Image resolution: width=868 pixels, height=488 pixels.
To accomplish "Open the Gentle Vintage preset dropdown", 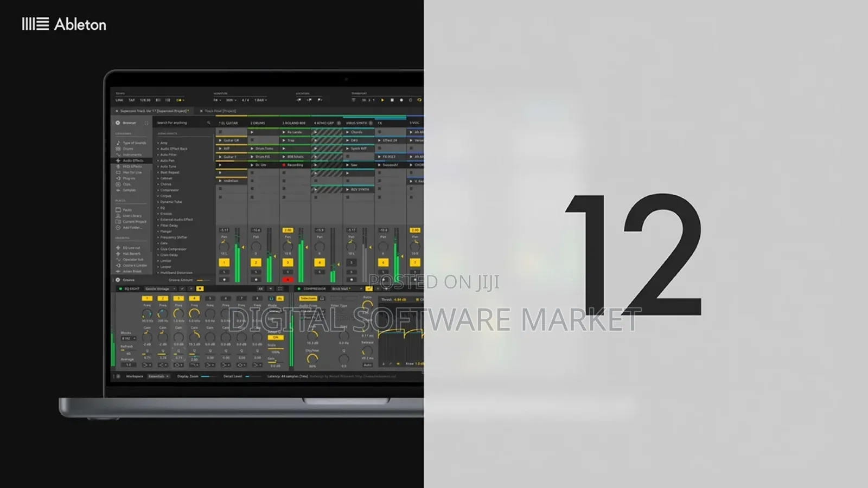I will [160, 289].
